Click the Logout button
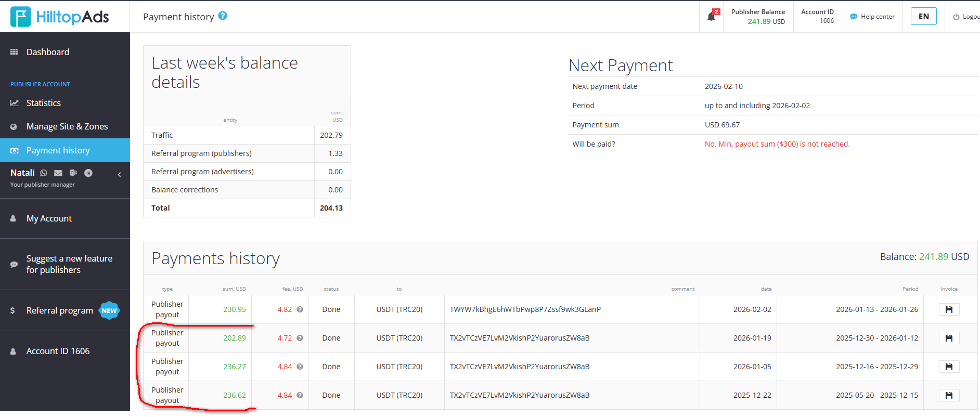 (966, 17)
